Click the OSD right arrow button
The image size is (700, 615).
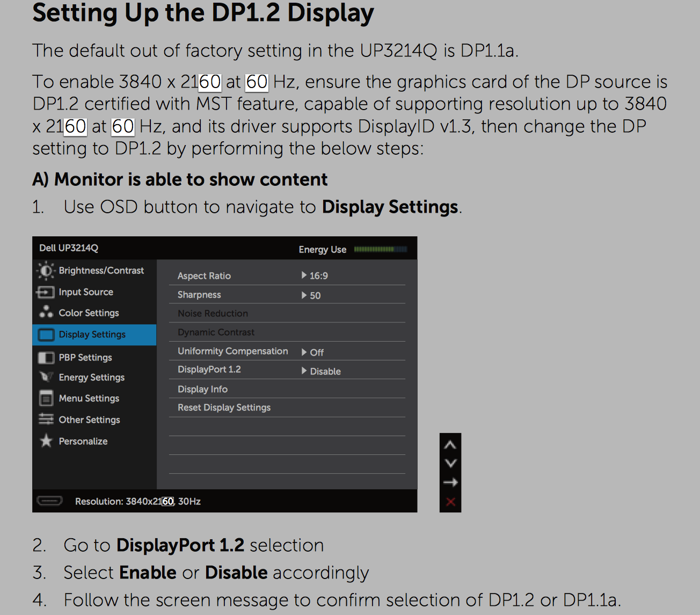(450, 482)
